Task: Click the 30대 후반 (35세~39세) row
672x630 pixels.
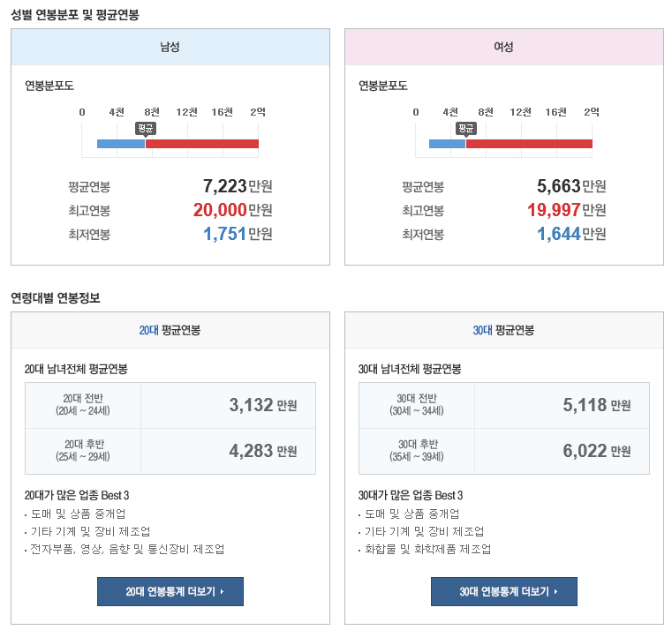Action: tap(503, 451)
